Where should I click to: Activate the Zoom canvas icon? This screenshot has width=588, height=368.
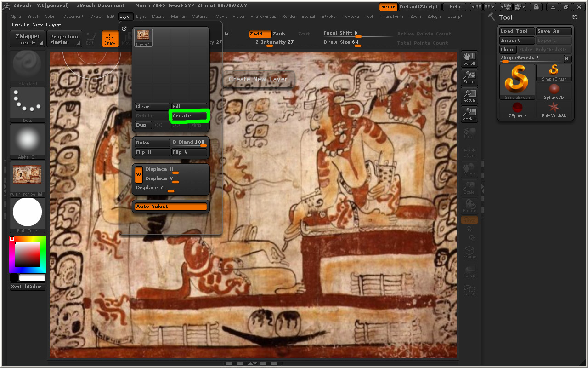click(469, 77)
